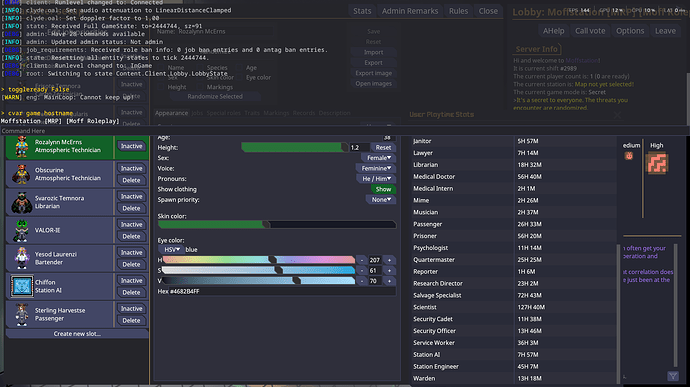Toggle Inactive on Rozalynn McErns slot
Viewport: 690px width, 387px height.
pyautogui.click(x=132, y=146)
